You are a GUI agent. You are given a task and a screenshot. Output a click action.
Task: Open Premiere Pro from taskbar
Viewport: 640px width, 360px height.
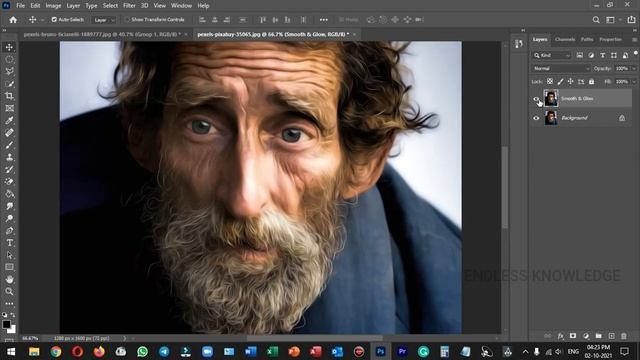pyautogui.click(x=402, y=351)
